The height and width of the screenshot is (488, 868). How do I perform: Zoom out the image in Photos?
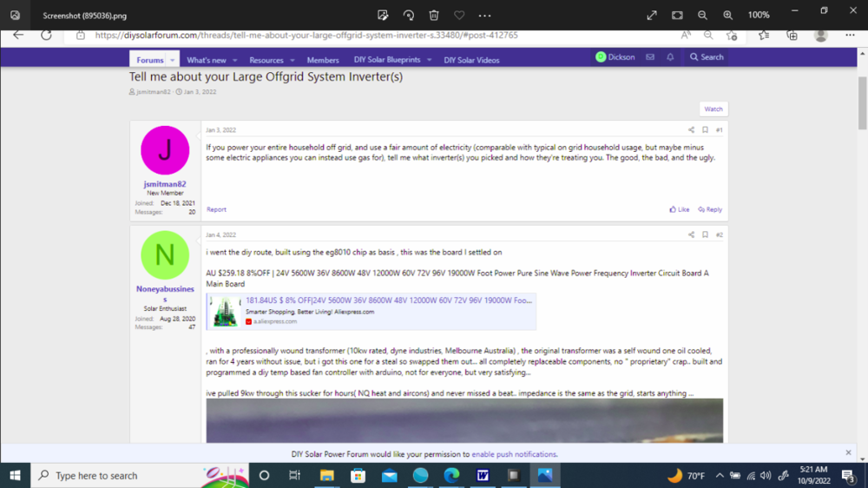click(702, 16)
